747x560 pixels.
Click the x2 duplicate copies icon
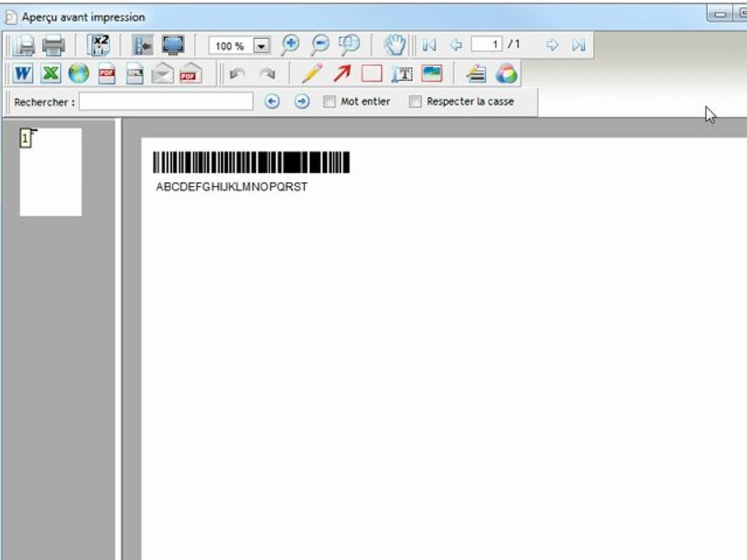click(x=99, y=45)
